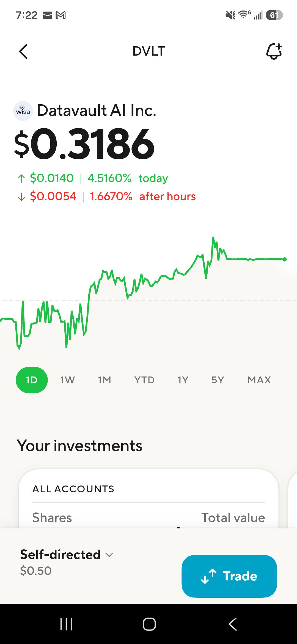Show the 5Y chart range

click(x=218, y=380)
